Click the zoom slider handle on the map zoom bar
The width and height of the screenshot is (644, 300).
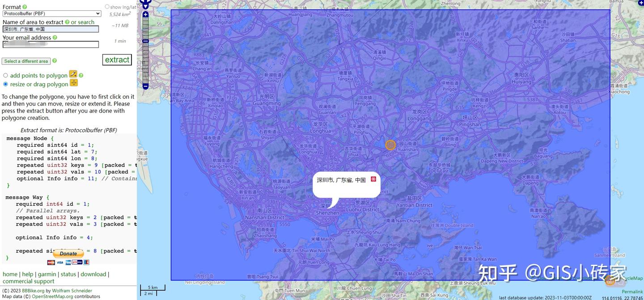145,41
